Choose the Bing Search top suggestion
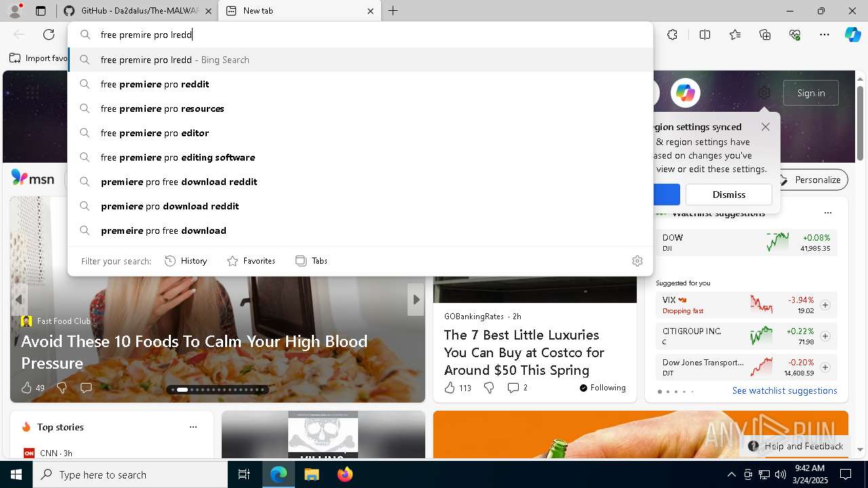 [x=360, y=60]
